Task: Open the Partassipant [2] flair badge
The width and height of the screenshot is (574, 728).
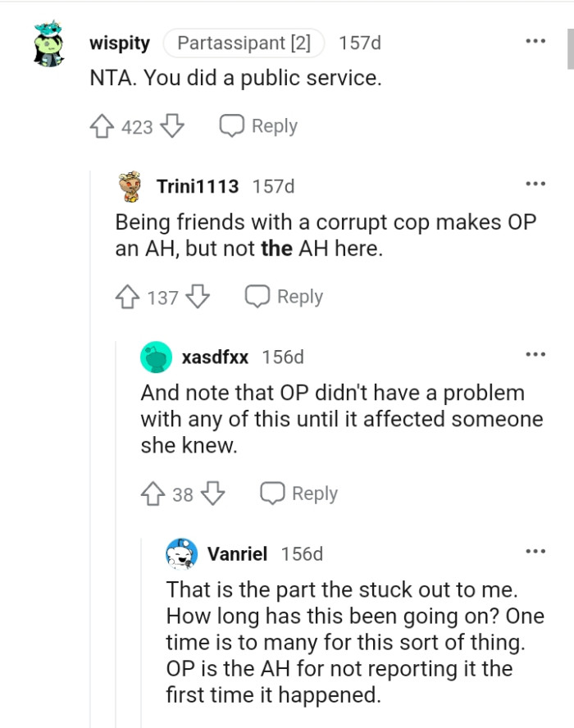Action: coord(244,43)
